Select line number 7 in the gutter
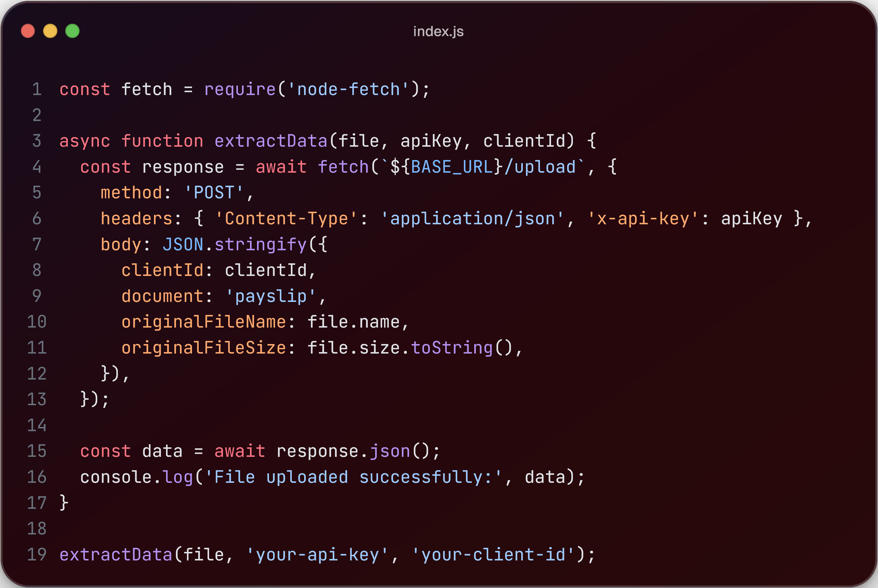 (37, 245)
